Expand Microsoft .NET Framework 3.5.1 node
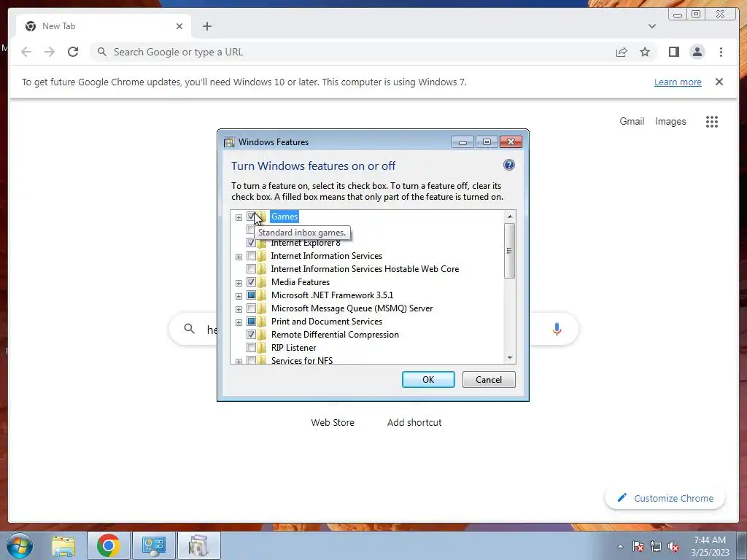747x560 pixels. click(x=239, y=296)
